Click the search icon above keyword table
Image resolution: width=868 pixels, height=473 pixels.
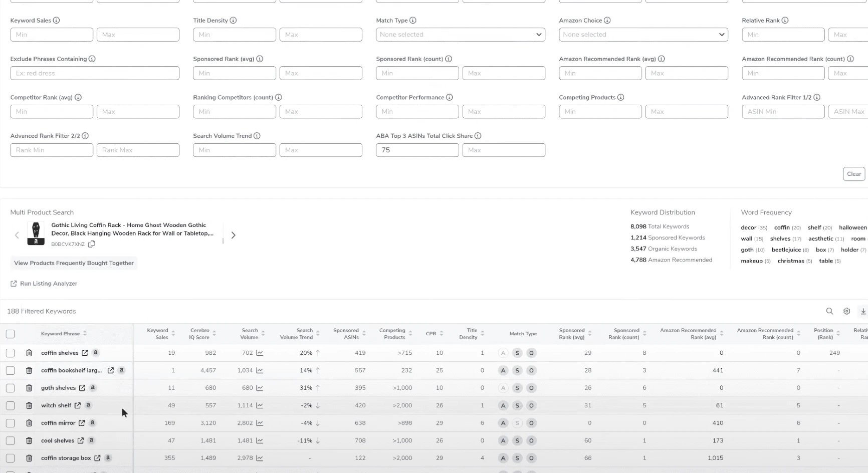(x=829, y=311)
